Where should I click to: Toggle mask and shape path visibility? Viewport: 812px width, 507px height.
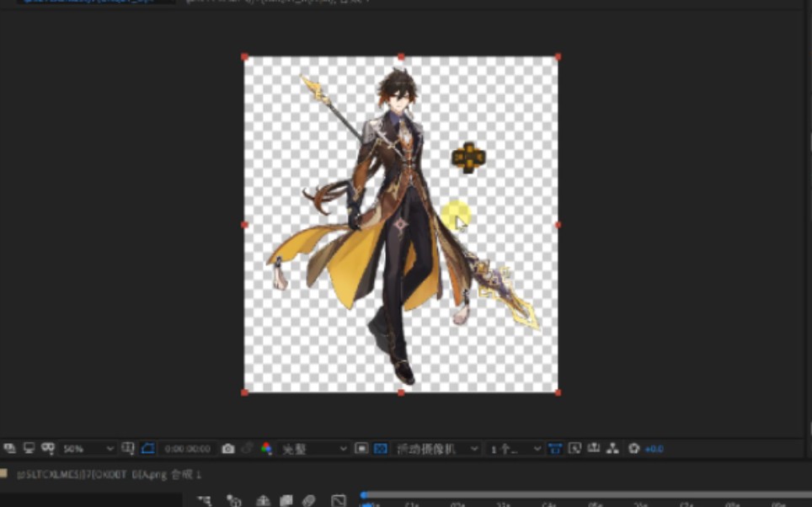147,448
